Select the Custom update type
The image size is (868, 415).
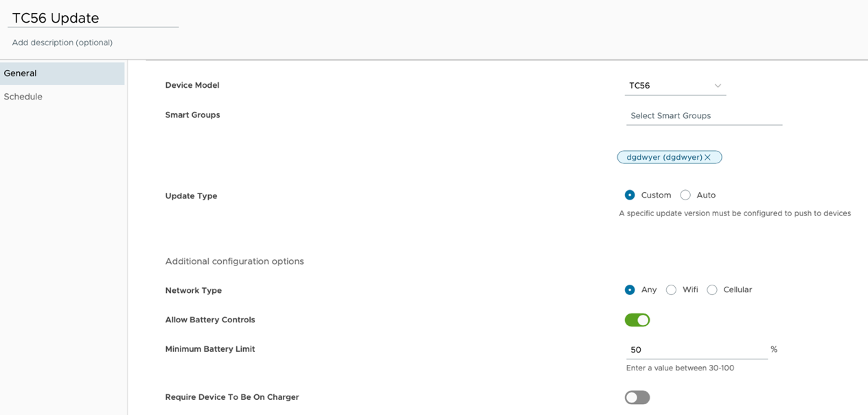click(x=630, y=195)
